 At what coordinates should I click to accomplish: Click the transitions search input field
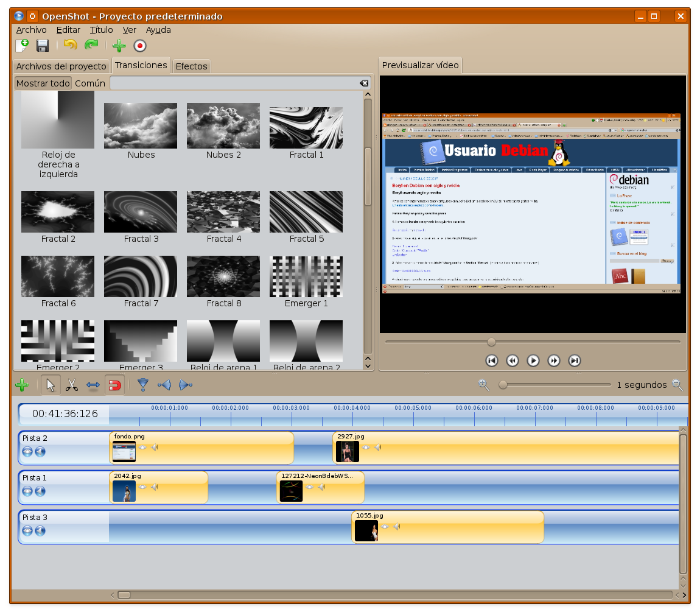pyautogui.click(x=240, y=83)
